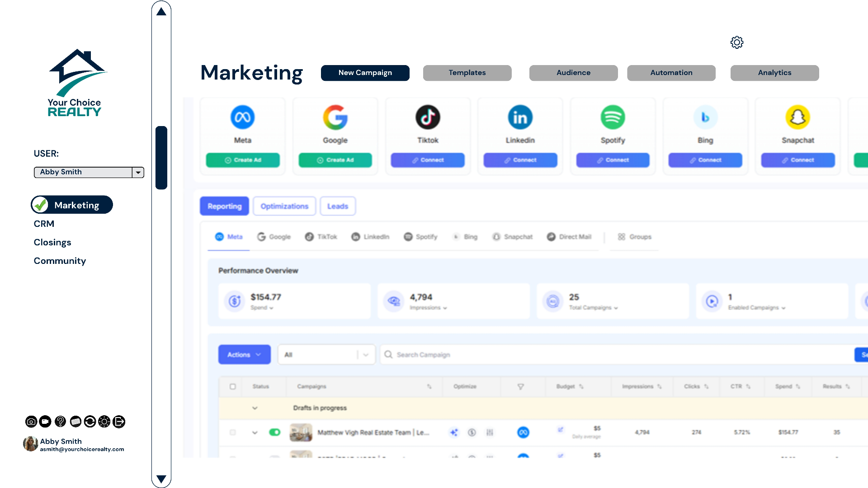Select the TikTok platform tab
The image size is (868, 488).
321,237
